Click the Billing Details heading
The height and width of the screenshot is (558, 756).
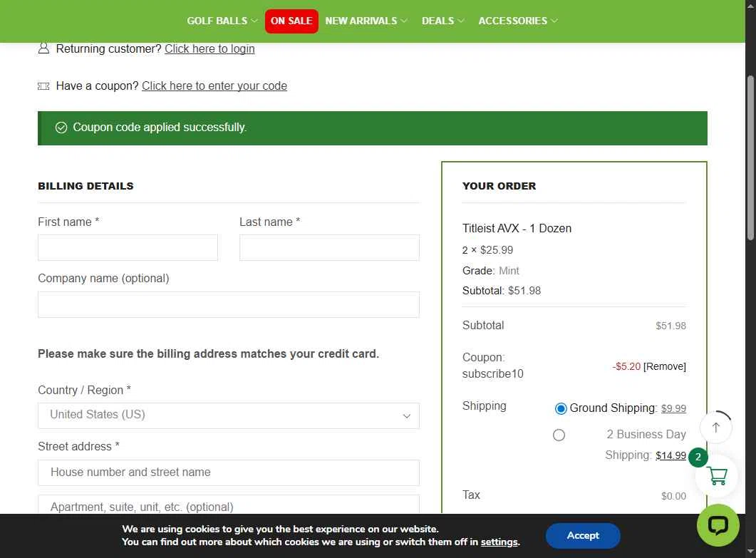(x=86, y=186)
